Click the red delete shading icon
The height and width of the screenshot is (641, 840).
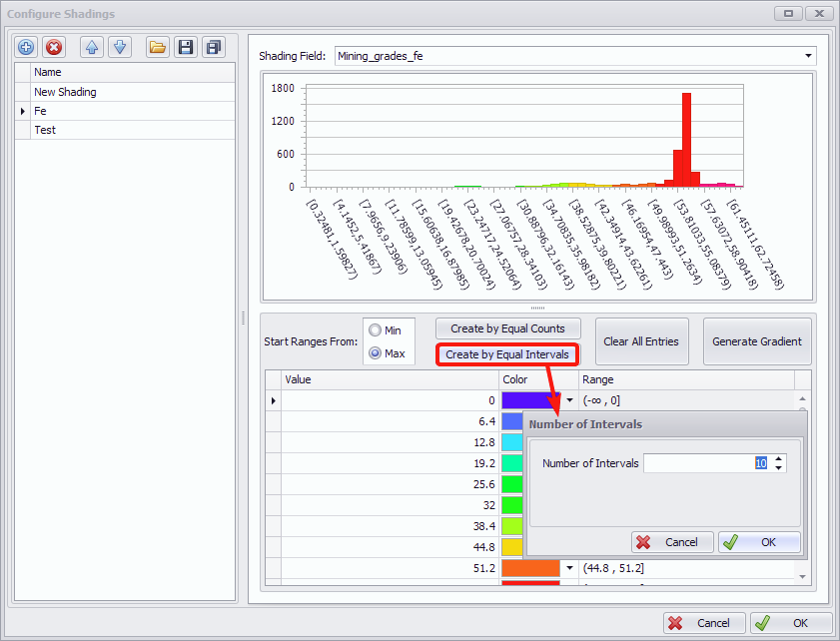[54, 47]
